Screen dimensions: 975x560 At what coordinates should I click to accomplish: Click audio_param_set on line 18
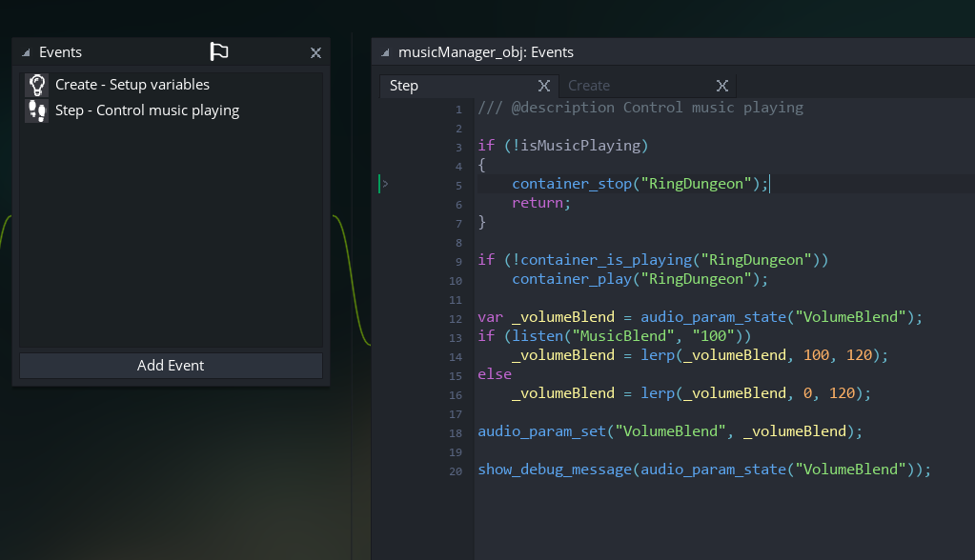click(541, 431)
